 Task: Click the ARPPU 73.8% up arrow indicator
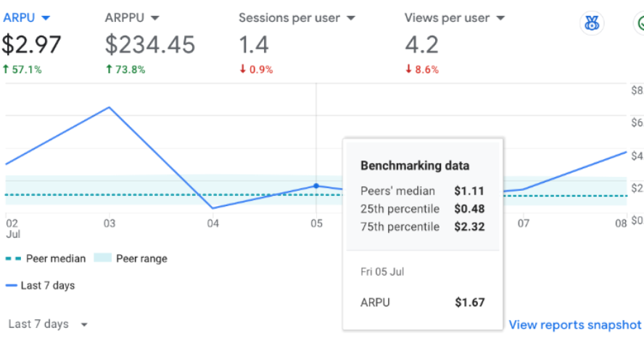(109, 69)
